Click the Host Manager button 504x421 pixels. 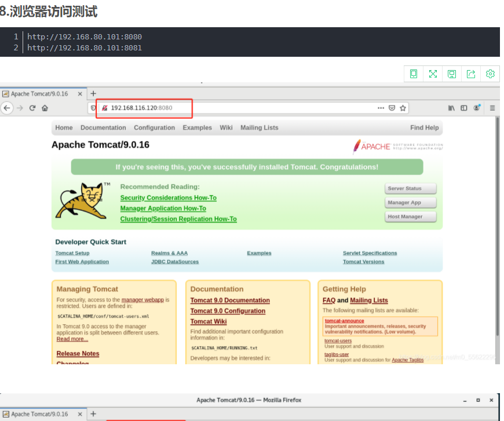coord(411,217)
